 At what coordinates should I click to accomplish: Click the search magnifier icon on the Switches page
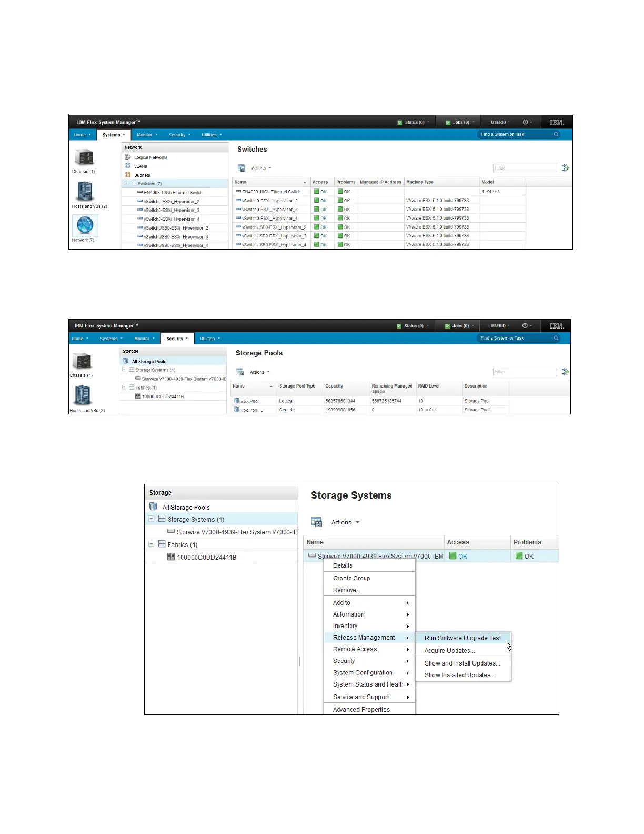pos(556,134)
